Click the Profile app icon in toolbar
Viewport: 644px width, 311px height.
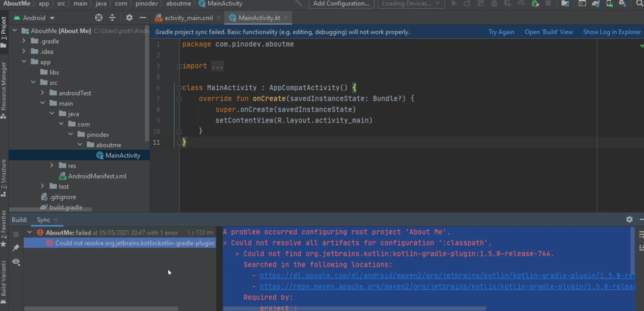[x=521, y=3]
